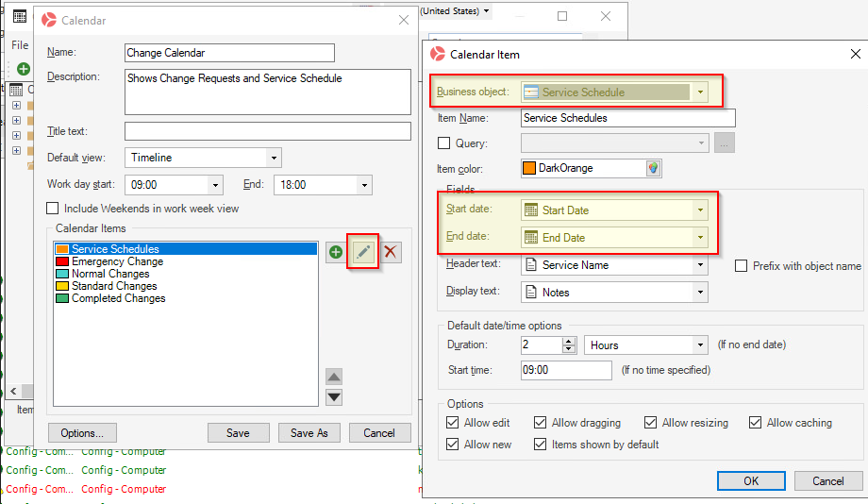Expand the Default view Timeline dropdown

[x=274, y=158]
